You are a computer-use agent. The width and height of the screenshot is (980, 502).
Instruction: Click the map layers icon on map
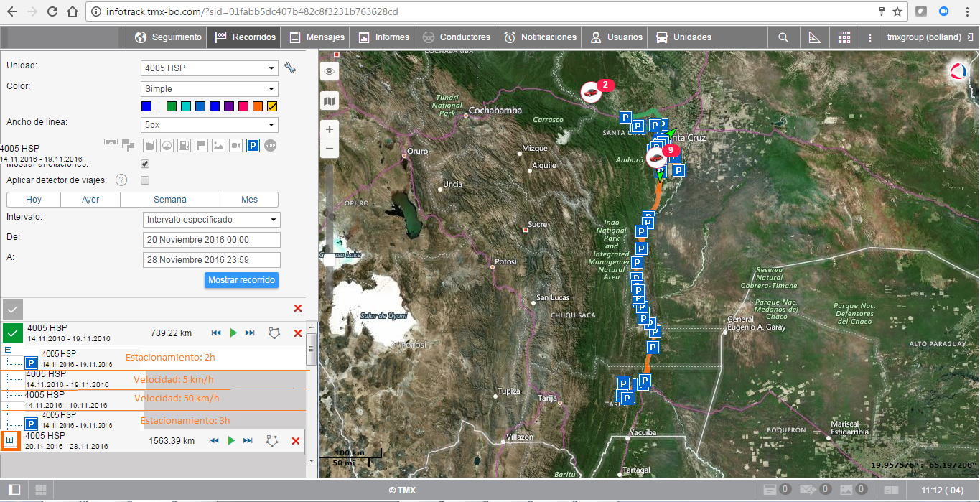pos(330,102)
